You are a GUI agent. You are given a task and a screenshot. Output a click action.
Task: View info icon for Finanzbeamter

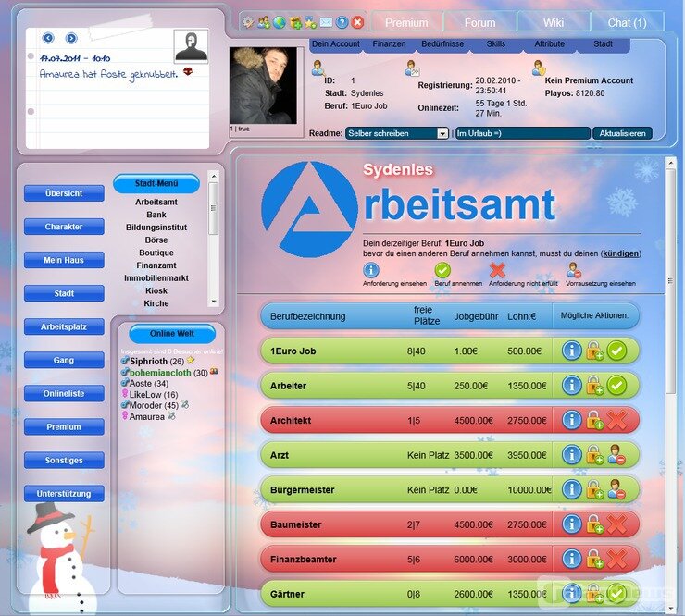pyautogui.click(x=571, y=560)
